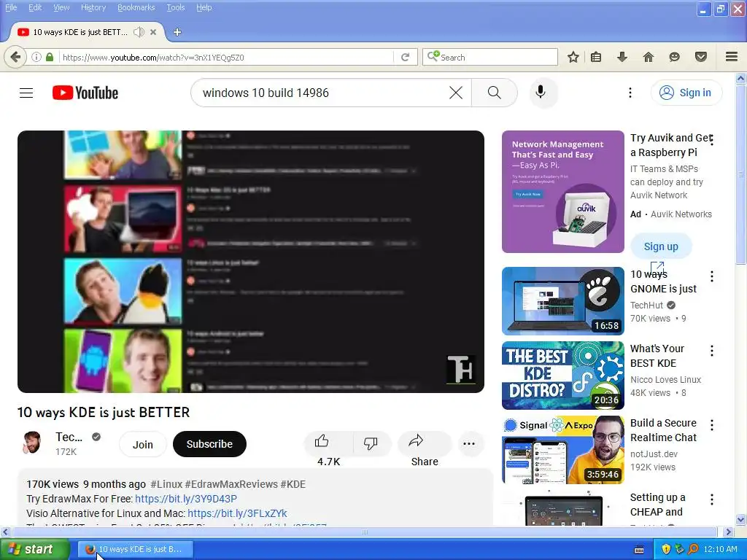Open more actions ellipsis below video
This screenshot has height=560, width=747.
point(469,443)
